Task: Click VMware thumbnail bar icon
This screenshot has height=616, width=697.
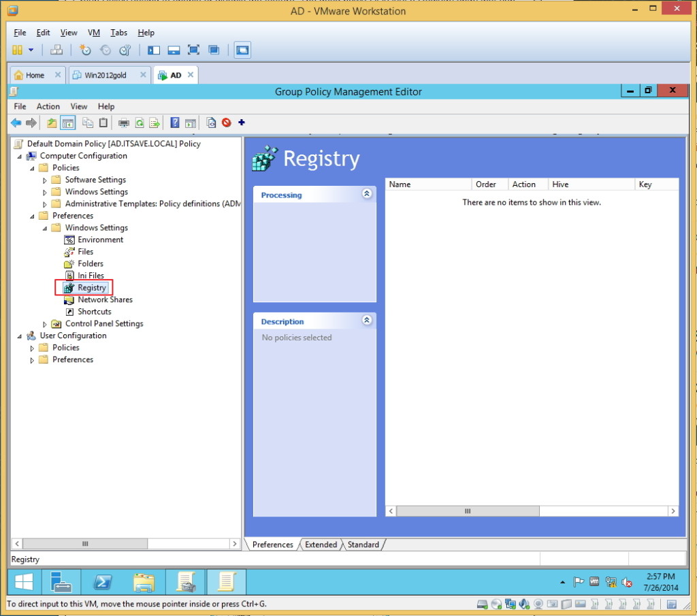Action: 174,50
